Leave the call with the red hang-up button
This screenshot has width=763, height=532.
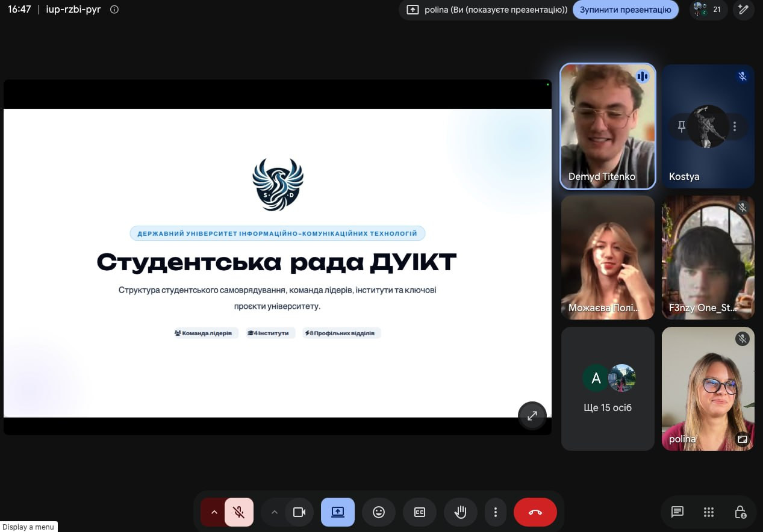click(x=535, y=512)
